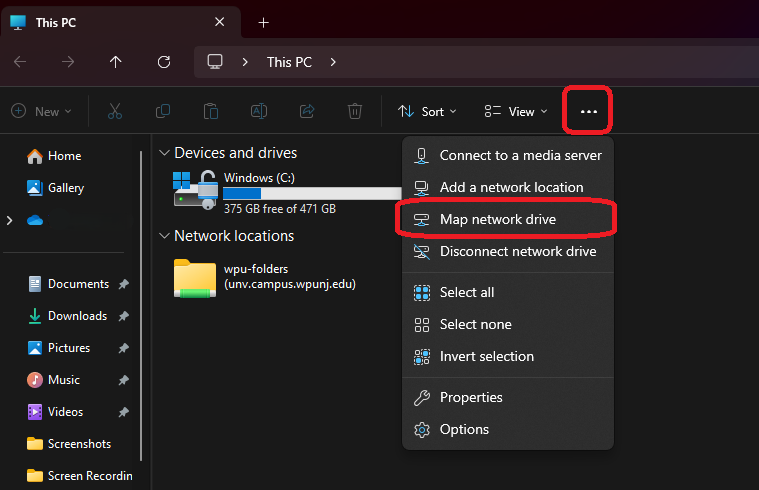Screen dimensions: 759x490
Task: Unpin Music using its pin icon
Action: tap(124, 380)
